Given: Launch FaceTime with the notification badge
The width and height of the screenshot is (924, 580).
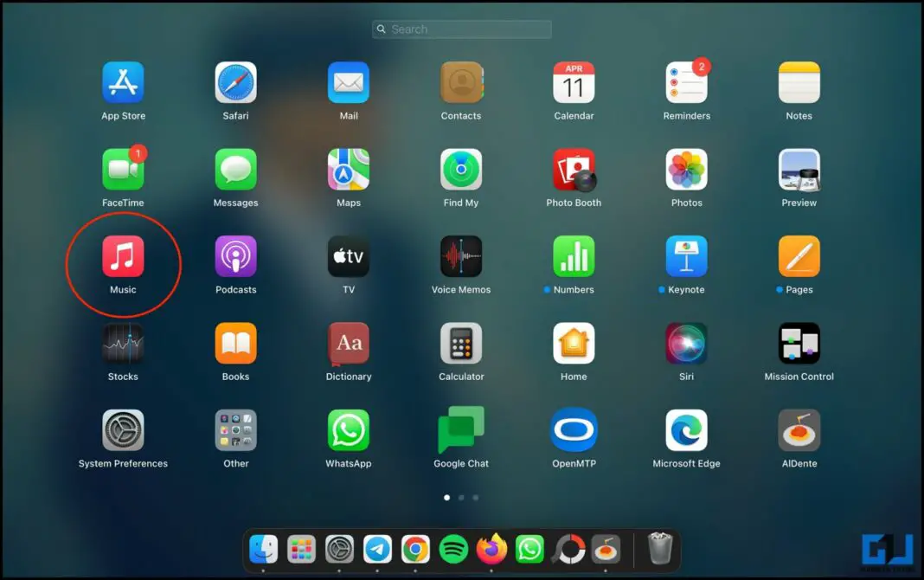Looking at the screenshot, I should click(x=123, y=170).
